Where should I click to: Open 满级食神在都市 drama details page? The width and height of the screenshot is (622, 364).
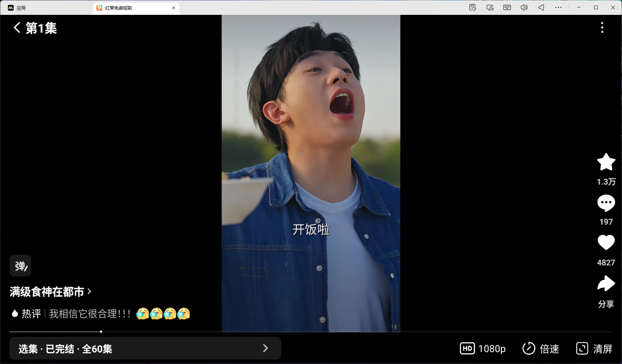[x=51, y=292]
